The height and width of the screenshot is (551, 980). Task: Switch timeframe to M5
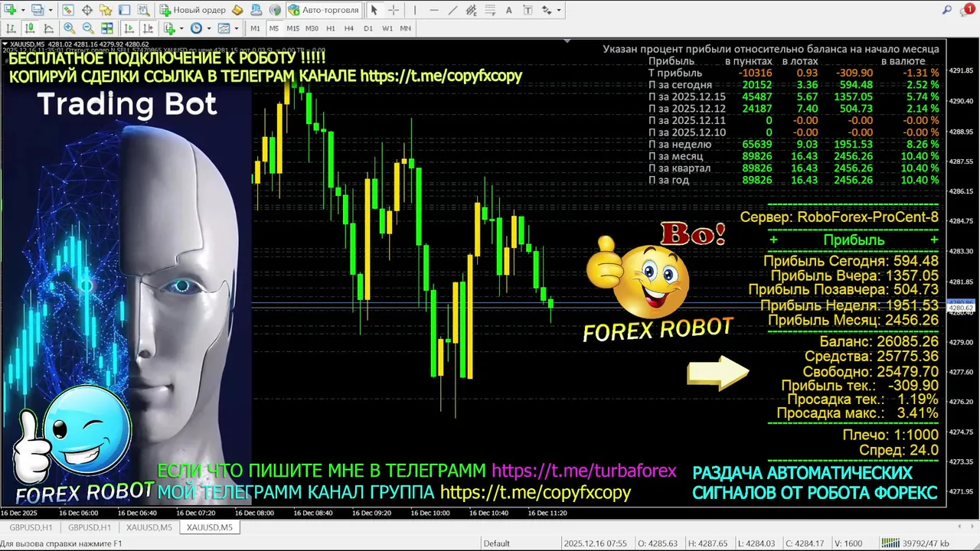click(x=274, y=28)
